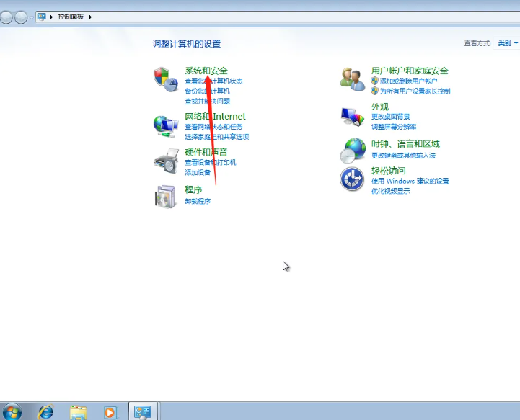
Task: Open 网络和 Internet category link
Action: (215, 116)
